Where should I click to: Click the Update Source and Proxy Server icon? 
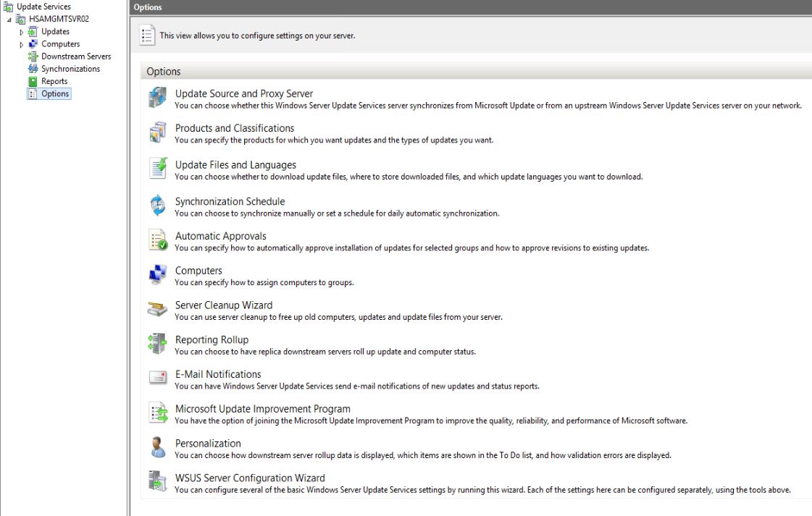pyautogui.click(x=157, y=97)
